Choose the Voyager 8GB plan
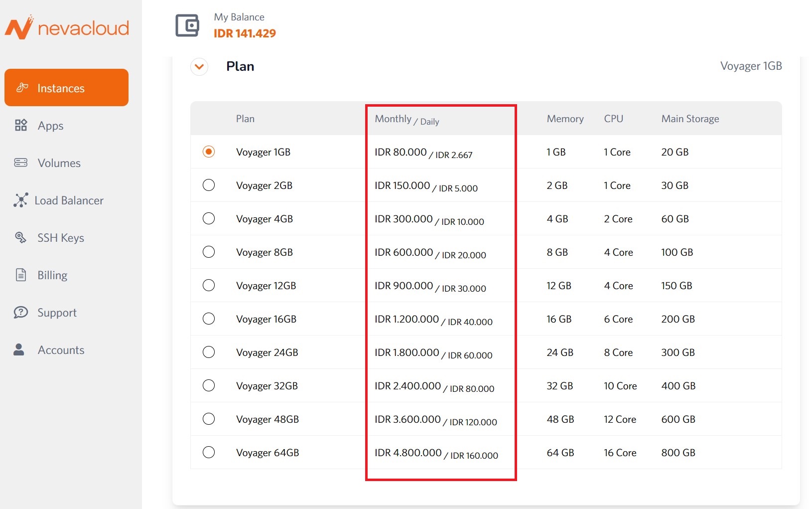The image size is (812, 509). pos(209,252)
